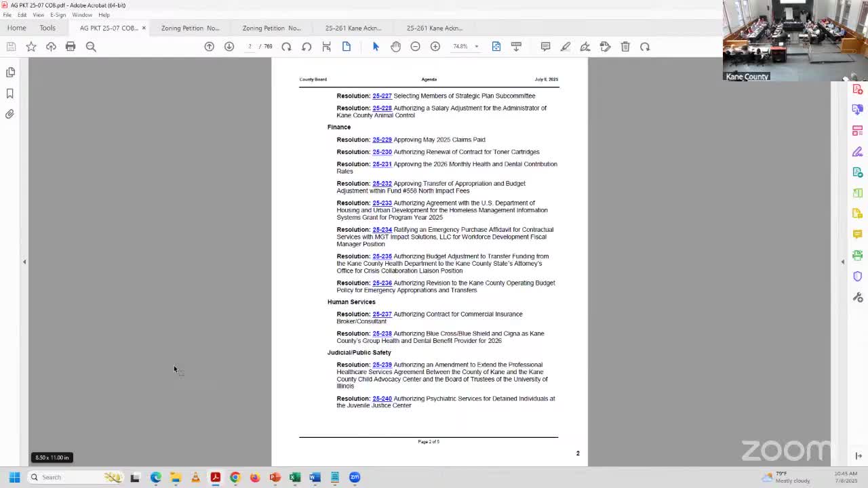Rotate page clockwise
Viewport: 868px width, 488px height.
(307, 46)
